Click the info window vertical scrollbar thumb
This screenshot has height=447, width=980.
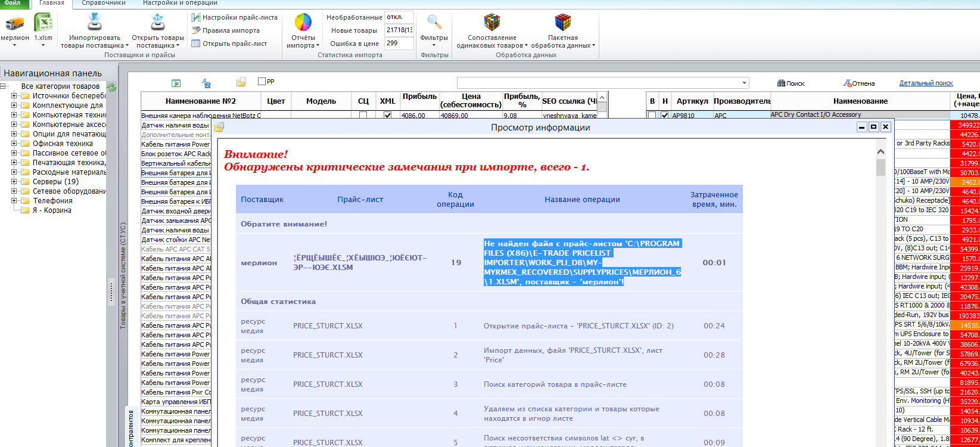coord(881,167)
